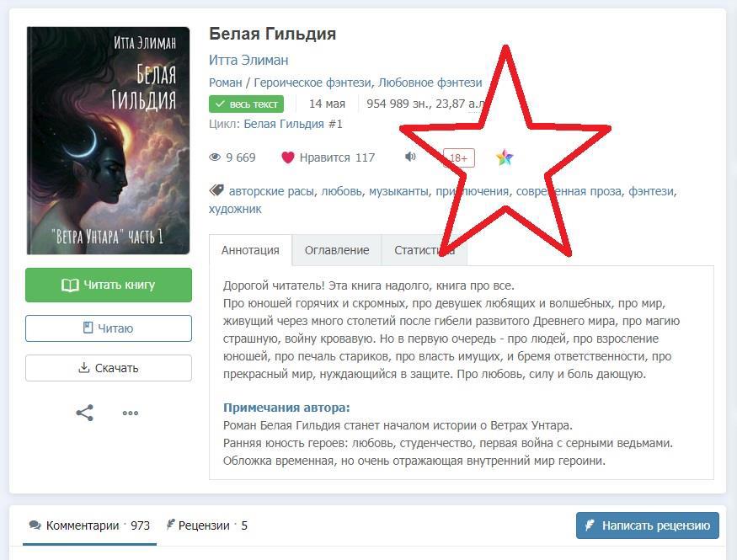Click the авторские расы tag link
The height and width of the screenshot is (560, 737).
tap(271, 191)
